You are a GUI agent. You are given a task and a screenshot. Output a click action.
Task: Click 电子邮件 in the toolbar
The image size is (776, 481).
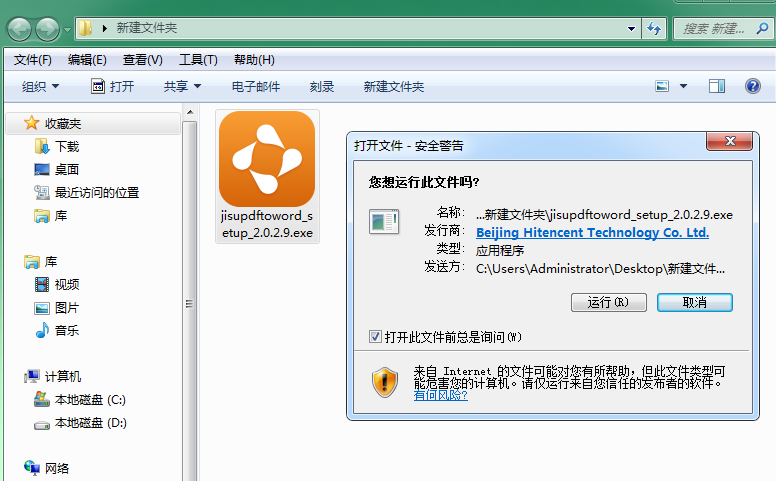coord(256,87)
